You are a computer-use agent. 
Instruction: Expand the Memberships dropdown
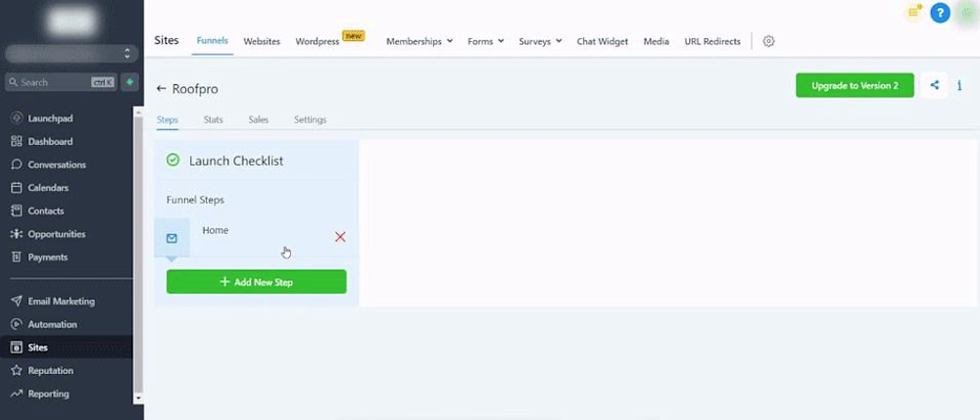tap(419, 41)
